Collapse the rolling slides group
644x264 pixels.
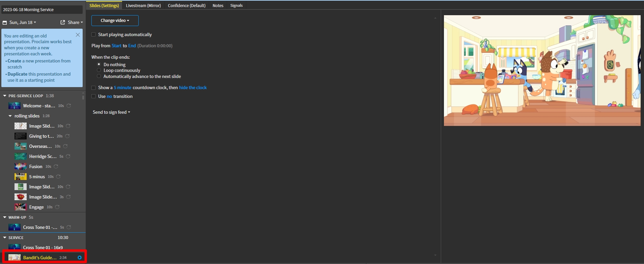coord(10,116)
